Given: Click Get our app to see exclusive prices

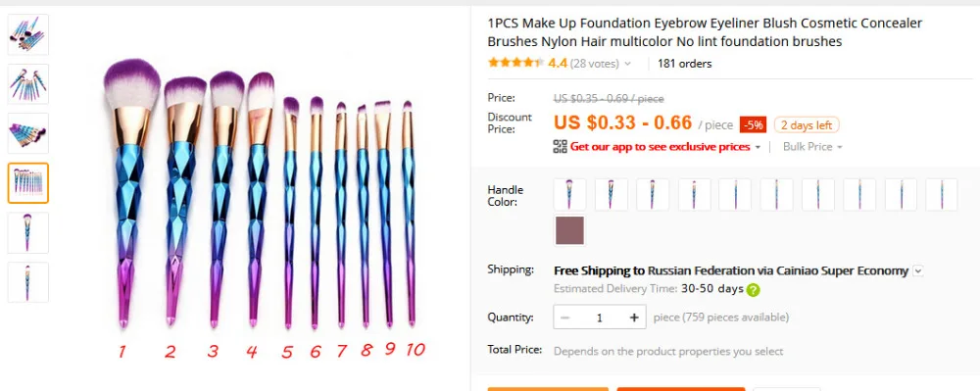Looking at the screenshot, I should tap(660, 147).
